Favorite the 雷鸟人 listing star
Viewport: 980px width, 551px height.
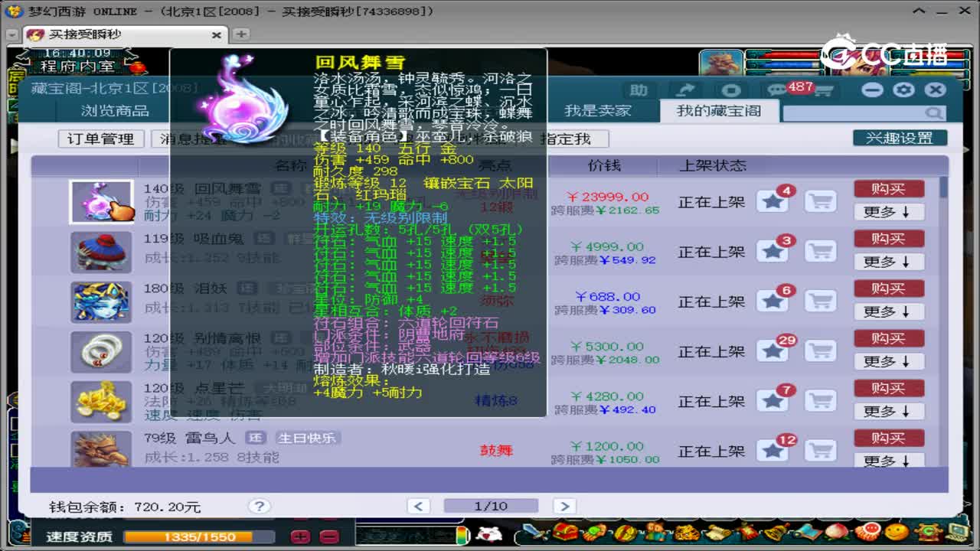click(x=773, y=450)
